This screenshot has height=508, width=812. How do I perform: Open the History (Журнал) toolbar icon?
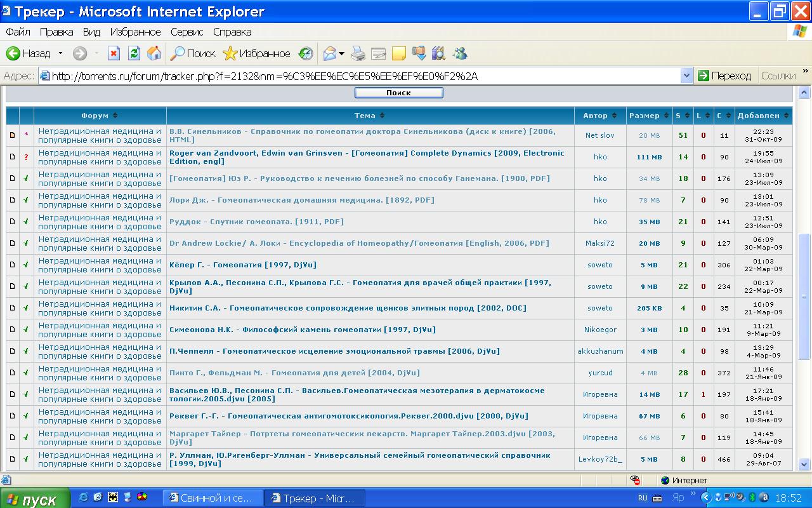tap(306, 53)
